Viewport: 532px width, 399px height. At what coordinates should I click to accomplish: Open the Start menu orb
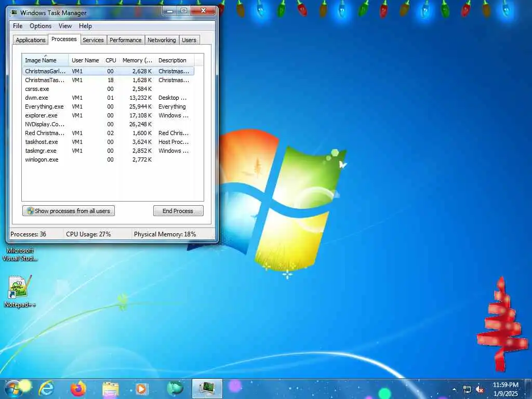click(14, 389)
